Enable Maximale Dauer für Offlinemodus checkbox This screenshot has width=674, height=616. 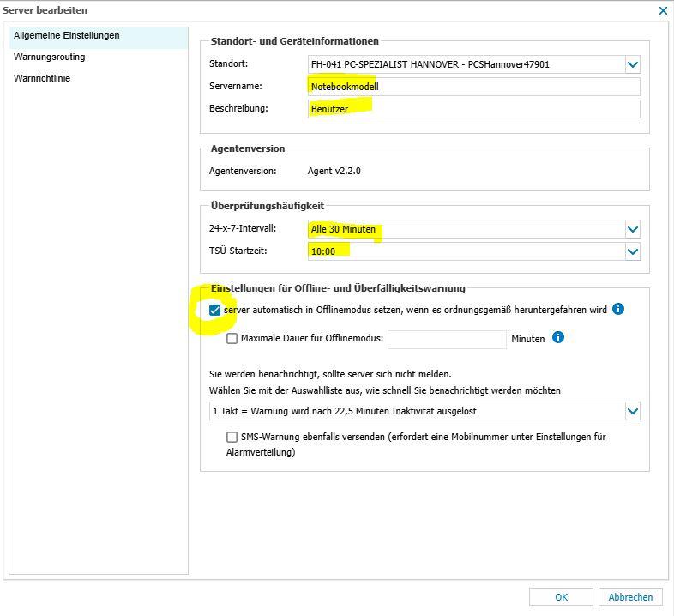pos(232,339)
